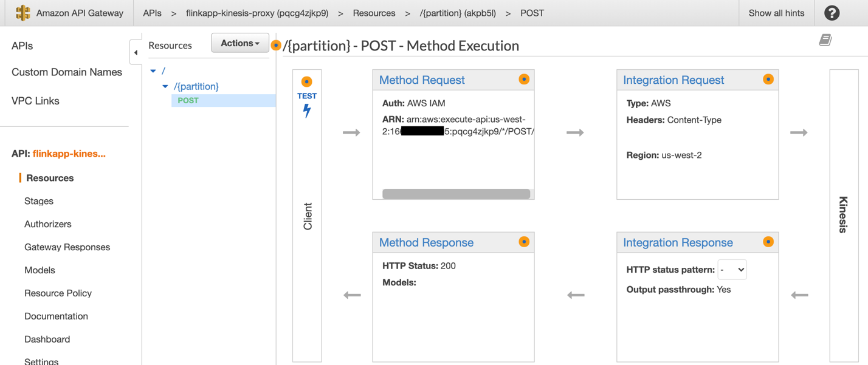This screenshot has width=868, height=365.
Task: Click the 'HTTP Status: 200' text
Action: [419, 265]
